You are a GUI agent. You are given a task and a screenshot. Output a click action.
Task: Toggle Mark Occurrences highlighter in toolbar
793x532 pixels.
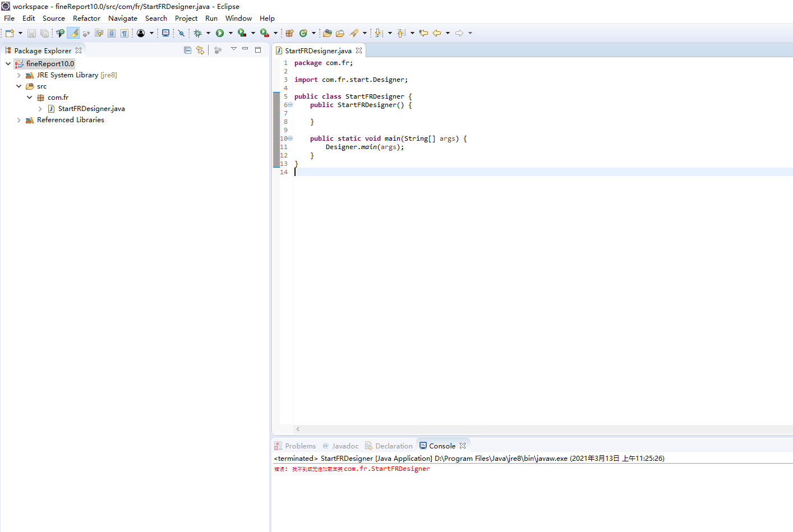(x=73, y=33)
